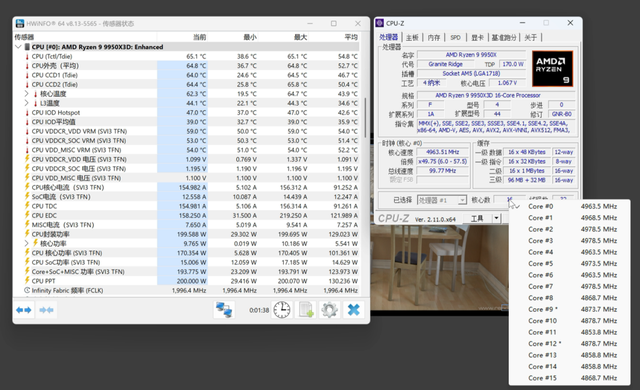Click lightning icon of CPU VDD_MISC 电压 row
This screenshot has width=640, height=390.
pyautogui.click(x=27, y=178)
